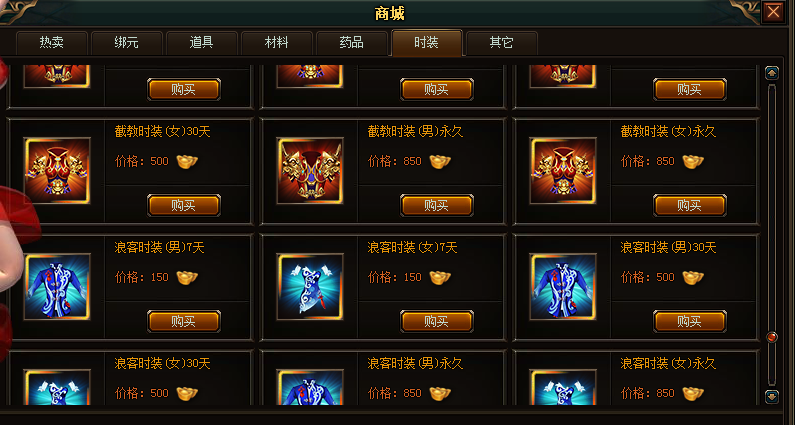The height and width of the screenshot is (425, 795).
Task: Select the 浪客时装(男)7天 blue robe icon
Action: pyautogui.click(x=57, y=287)
